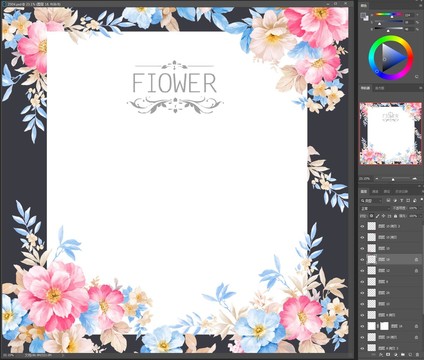Toggle eye of second layer from top
Viewport: 424px width, 360px height.
(x=362, y=237)
